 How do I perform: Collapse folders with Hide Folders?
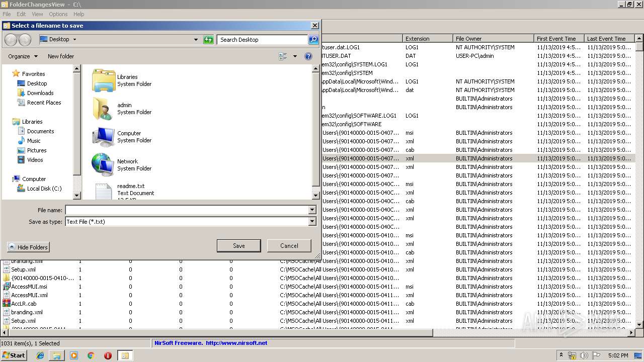coord(28,247)
